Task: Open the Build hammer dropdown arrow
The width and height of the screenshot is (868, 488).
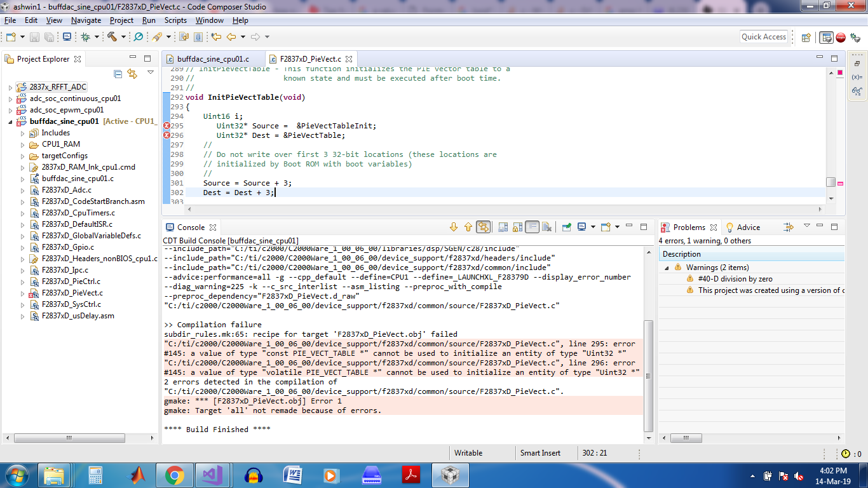Action: pos(123,37)
